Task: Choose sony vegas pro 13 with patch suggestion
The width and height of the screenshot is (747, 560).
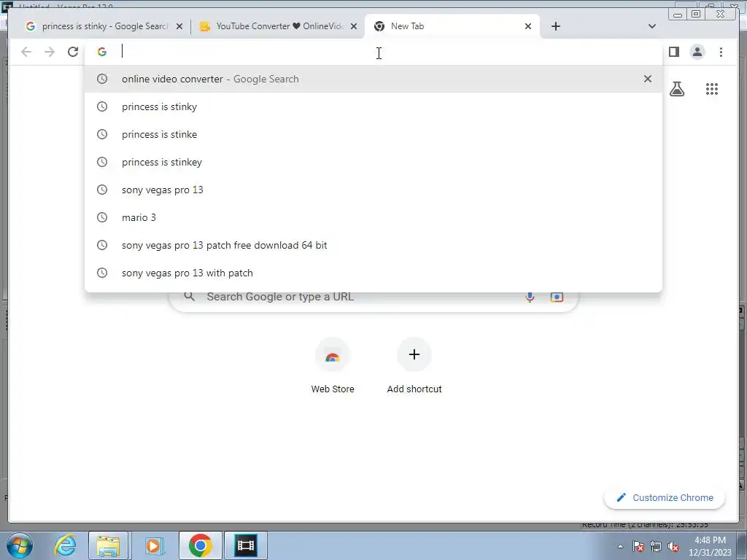Action: point(373,273)
